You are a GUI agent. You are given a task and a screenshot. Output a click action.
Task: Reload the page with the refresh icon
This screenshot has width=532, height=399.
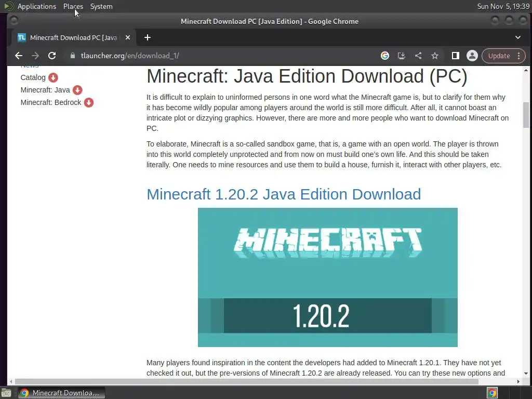pos(52,56)
